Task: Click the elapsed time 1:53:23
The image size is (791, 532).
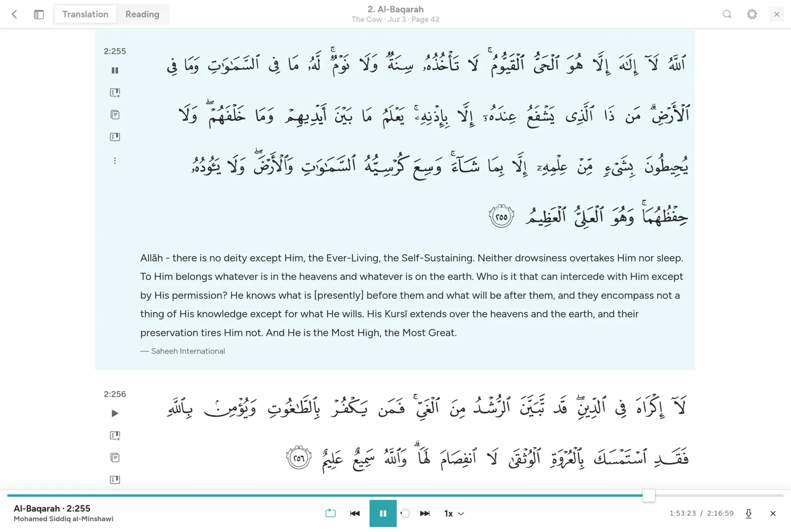Action: (683, 513)
